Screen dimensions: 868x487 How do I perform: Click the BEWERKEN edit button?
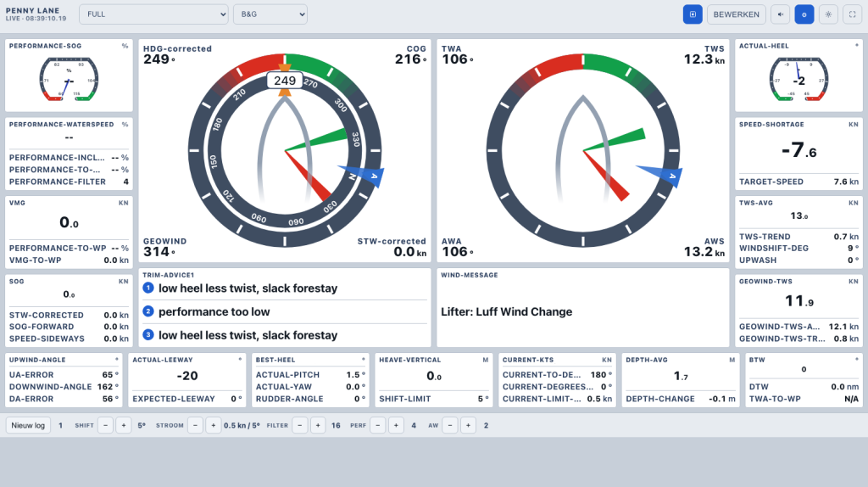[737, 14]
